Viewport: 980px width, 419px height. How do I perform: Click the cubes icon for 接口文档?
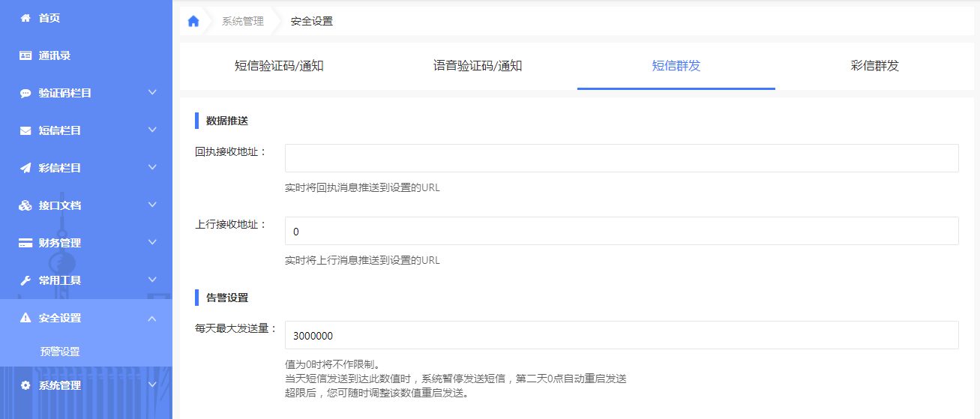point(25,205)
